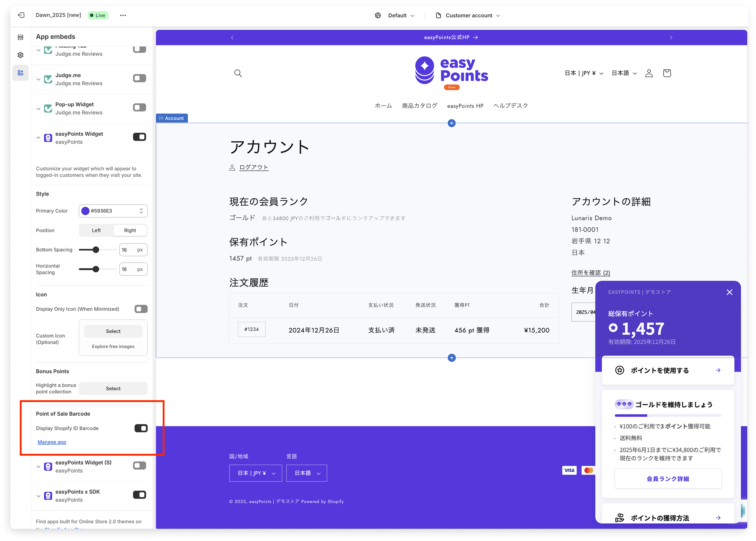Click the 会員ランク詳細 button
756x541 pixels.
pos(668,478)
